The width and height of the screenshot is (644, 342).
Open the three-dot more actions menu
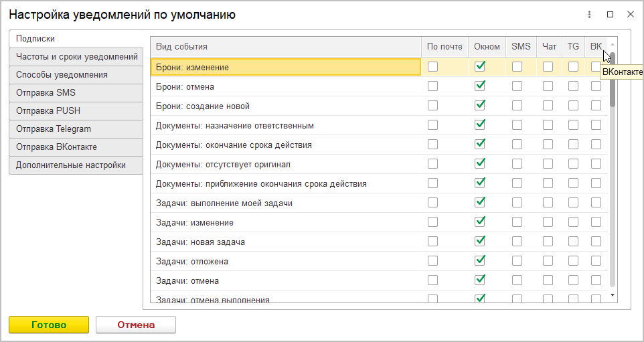(x=590, y=14)
